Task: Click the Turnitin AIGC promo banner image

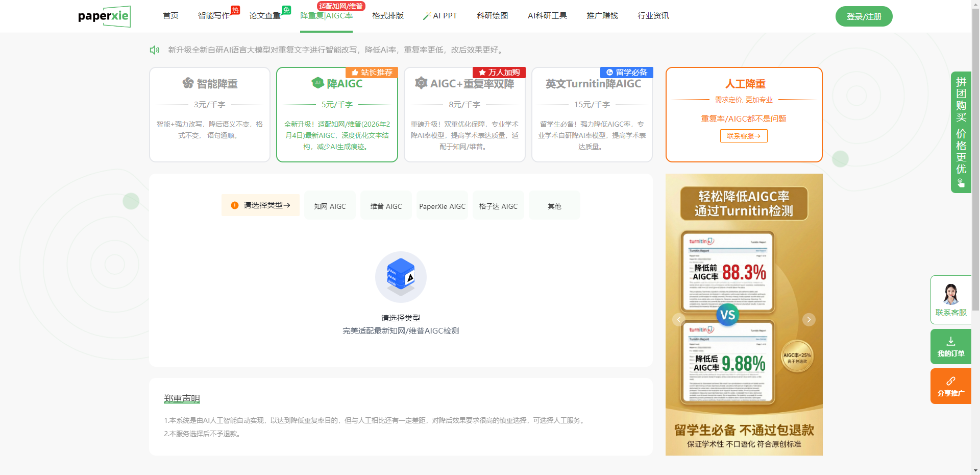Action: coord(744,315)
